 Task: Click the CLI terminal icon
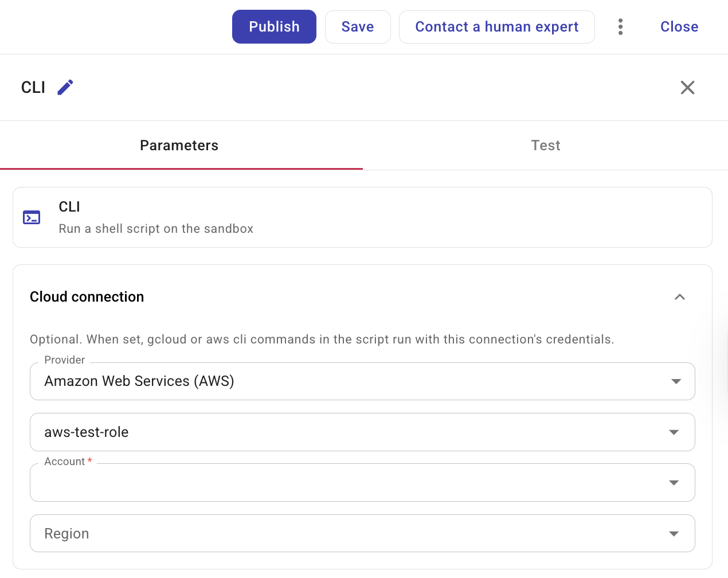pos(32,217)
